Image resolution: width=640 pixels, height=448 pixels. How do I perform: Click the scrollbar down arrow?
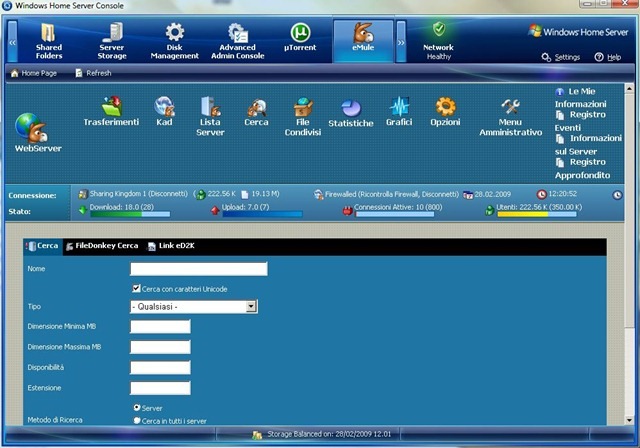pos(629,420)
